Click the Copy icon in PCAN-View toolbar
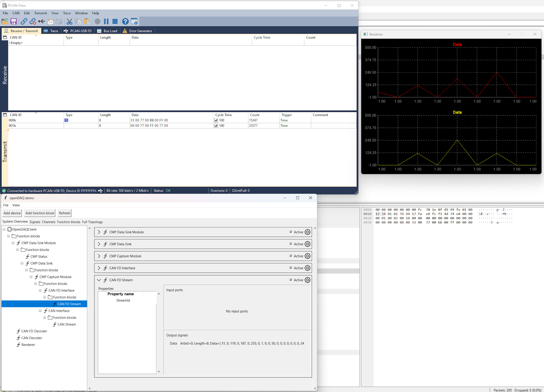This screenshot has height=392, width=544. tap(78, 22)
